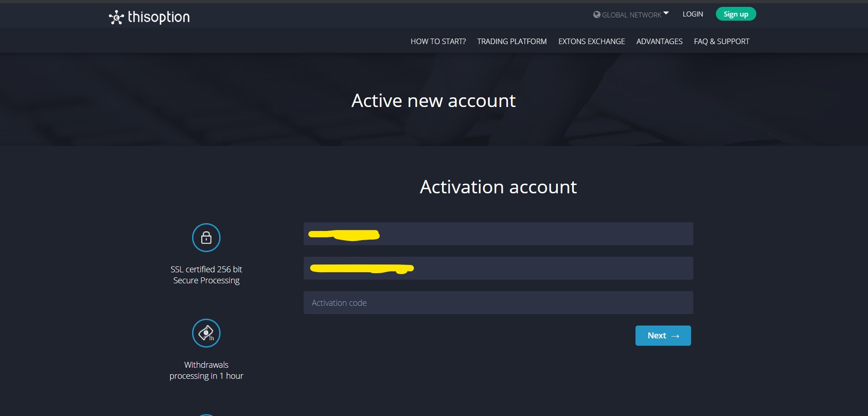Click the SSL padlock icon
The height and width of the screenshot is (416, 868).
206,237
